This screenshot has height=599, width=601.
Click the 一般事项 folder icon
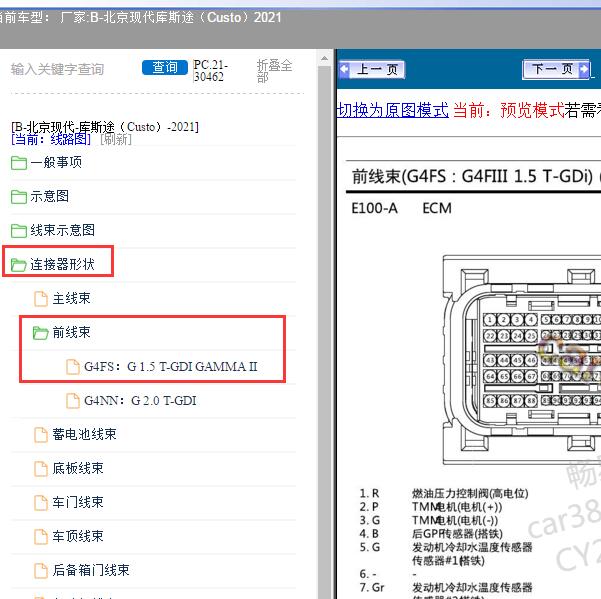(x=19, y=163)
